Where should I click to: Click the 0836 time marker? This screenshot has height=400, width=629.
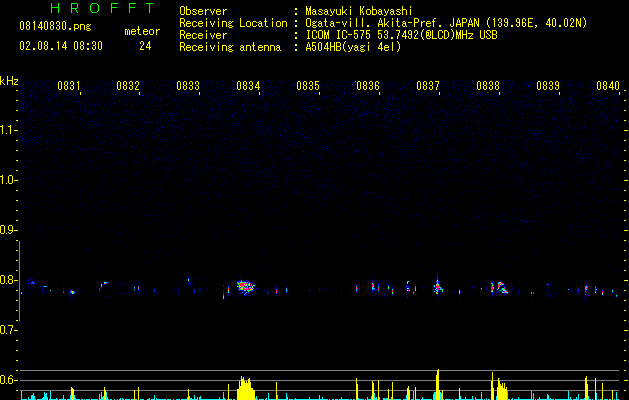click(x=368, y=86)
